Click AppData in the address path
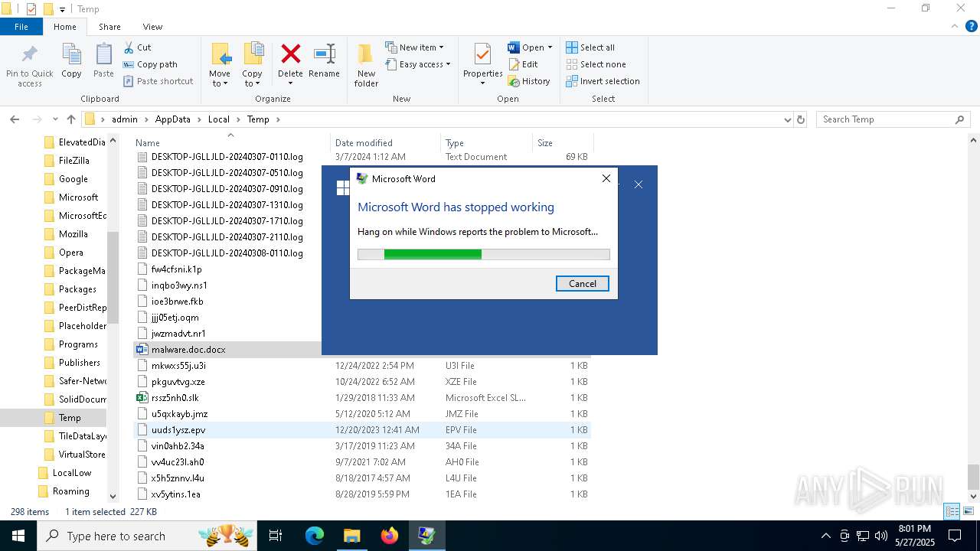This screenshot has width=980, height=551. tap(172, 119)
